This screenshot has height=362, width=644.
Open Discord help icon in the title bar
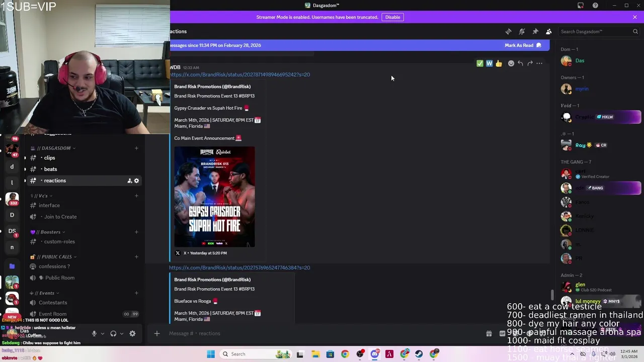tap(595, 6)
